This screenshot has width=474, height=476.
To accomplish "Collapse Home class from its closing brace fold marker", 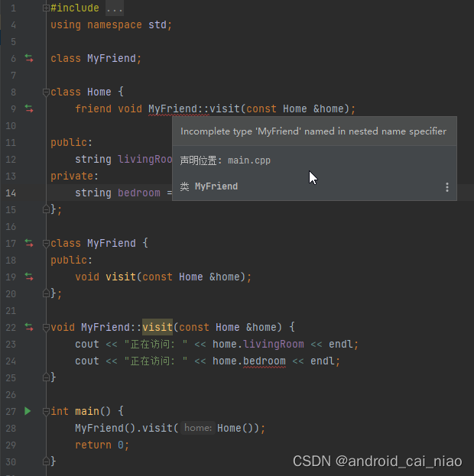I will [x=46, y=209].
